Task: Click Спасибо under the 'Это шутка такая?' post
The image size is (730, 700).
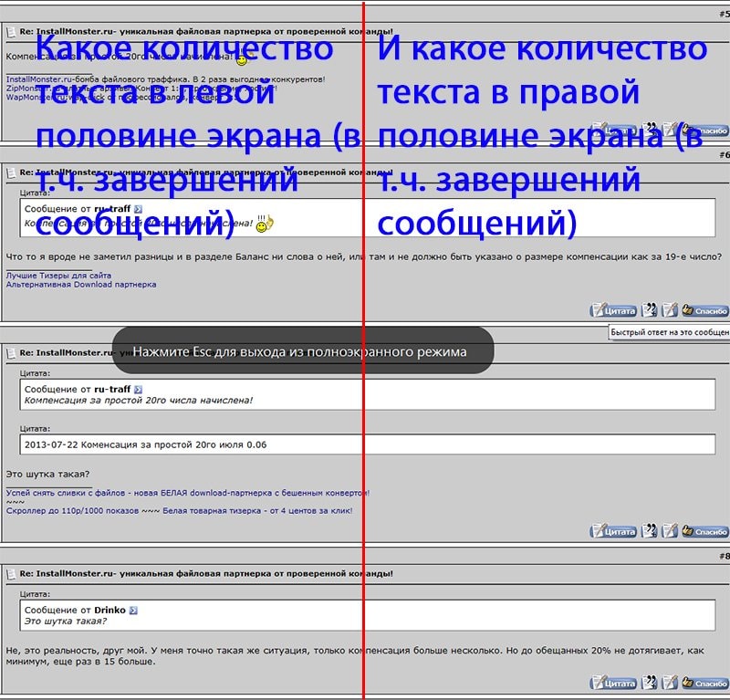Action: coord(704,531)
